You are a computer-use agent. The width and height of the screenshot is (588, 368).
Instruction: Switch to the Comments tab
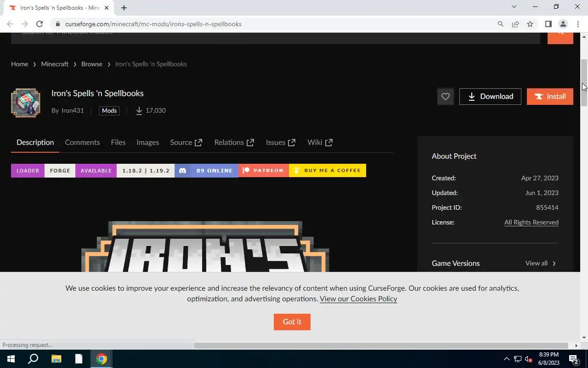[x=82, y=143]
